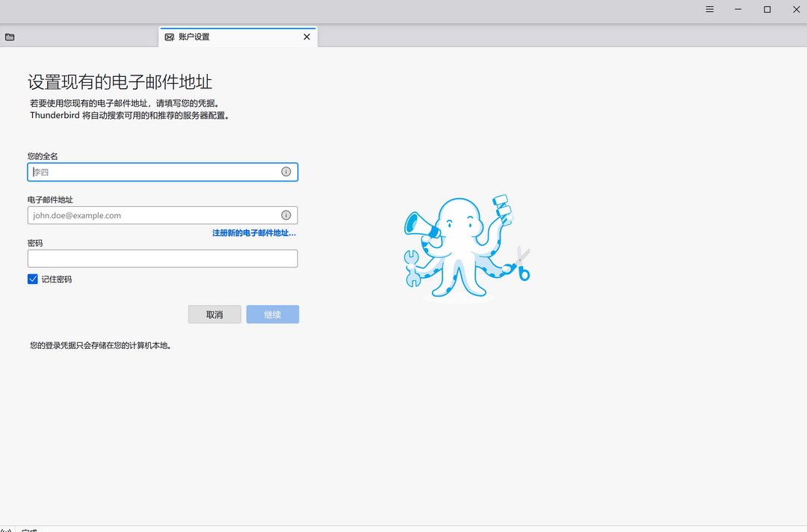807x532 pixels.
Task: Open the mail folder tab icon
Action: click(10, 37)
